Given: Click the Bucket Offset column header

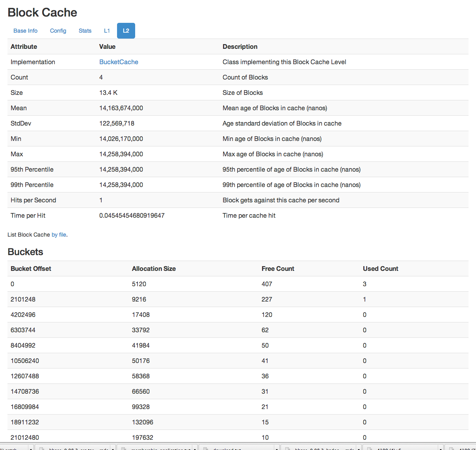Looking at the screenshot, I should pyautogui.click(x=31, y=269).
